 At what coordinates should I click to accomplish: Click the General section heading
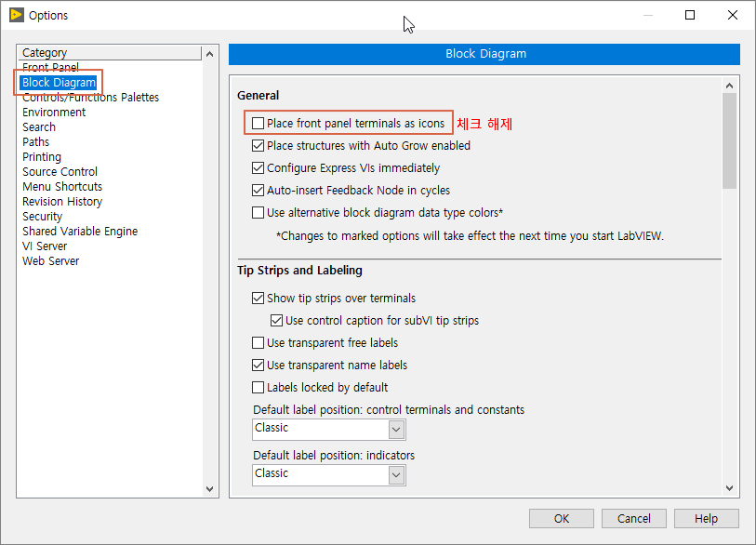(258, 96)
